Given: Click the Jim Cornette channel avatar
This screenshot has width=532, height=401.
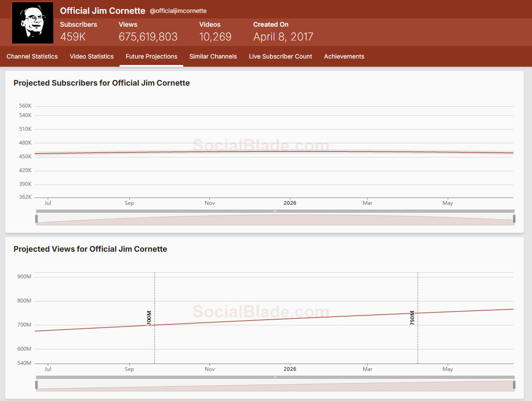Looking at the screenshot, I should coord(33,23).
